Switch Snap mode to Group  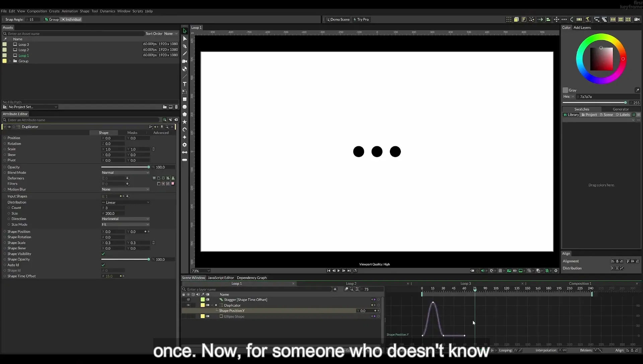click(52, 19)
